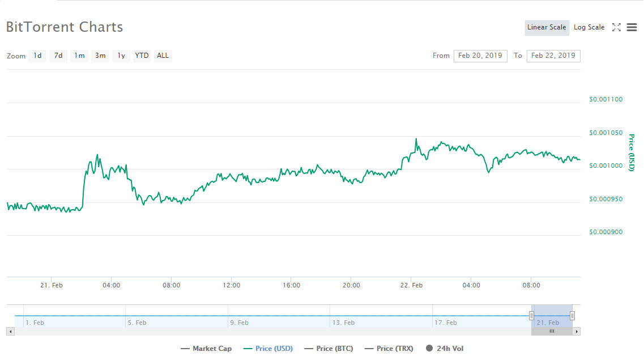644x356 pixels.
Task: Click the navigator scroll left arrow
Action: 11,331
